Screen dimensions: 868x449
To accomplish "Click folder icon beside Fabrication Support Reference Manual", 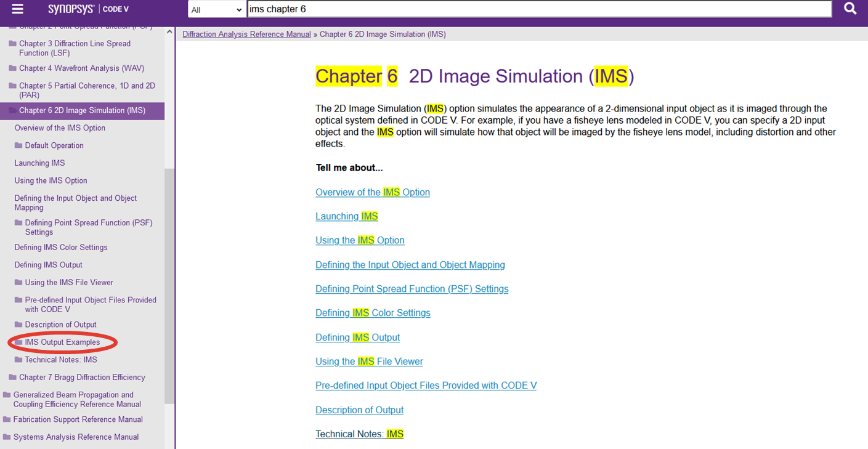I will coord(7,419).
